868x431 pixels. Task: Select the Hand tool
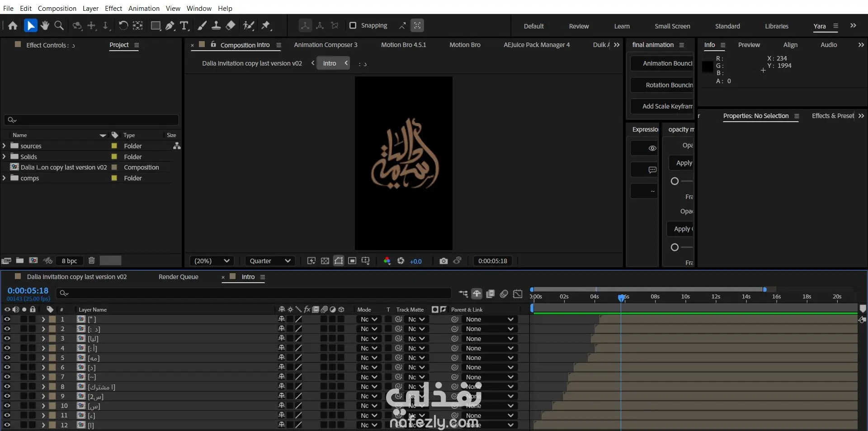tap(45, 26)
